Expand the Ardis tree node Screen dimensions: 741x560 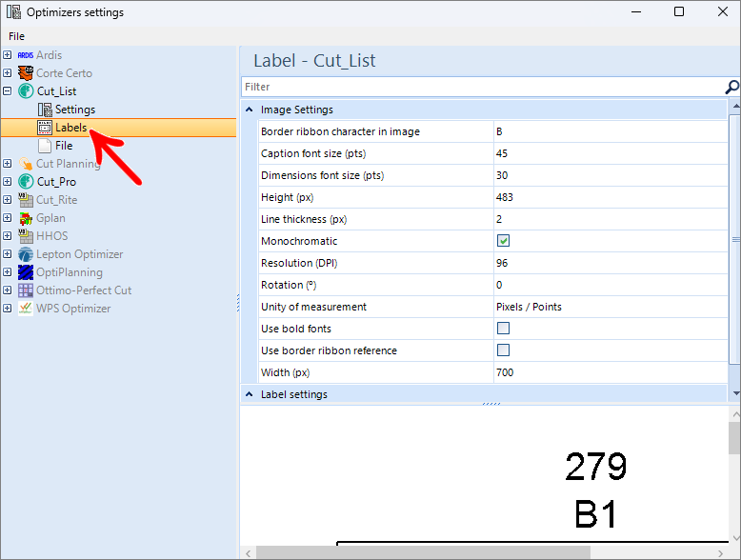[7, 55]
